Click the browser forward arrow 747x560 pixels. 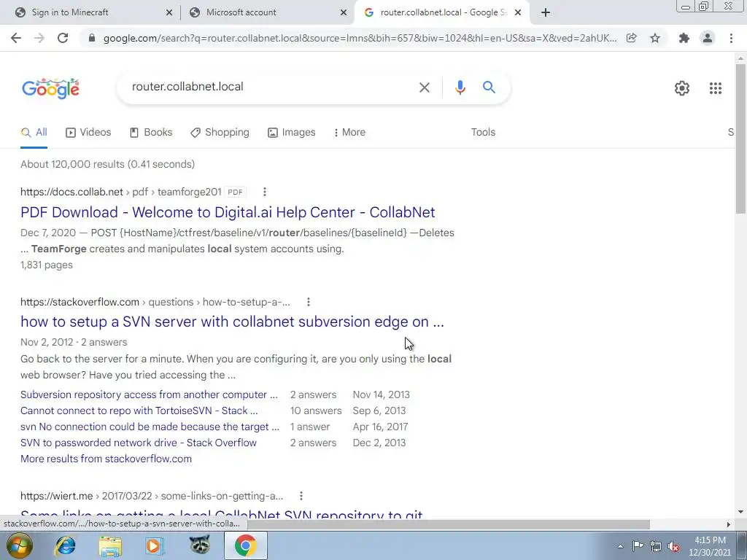(x=39, y=38)
